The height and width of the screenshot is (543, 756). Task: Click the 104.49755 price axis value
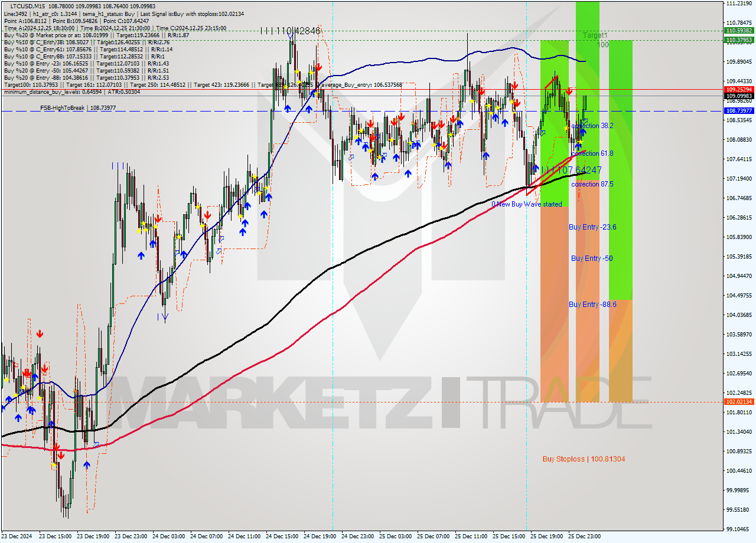pos(739,295)
